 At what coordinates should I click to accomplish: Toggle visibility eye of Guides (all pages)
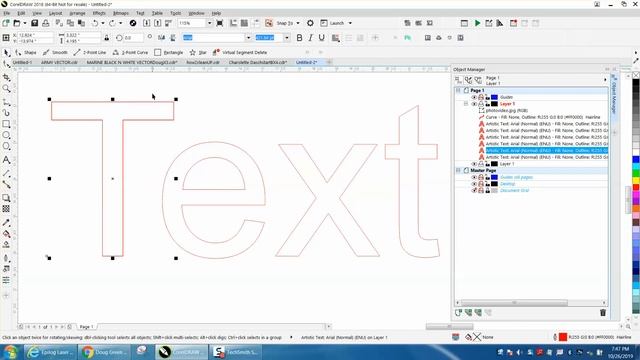point(474,177)
